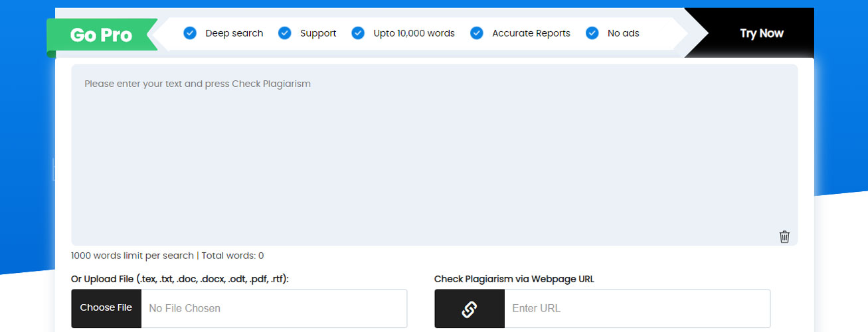
Task: Click the chain link icon beside Enter URL
Action: tap(470, 309)
